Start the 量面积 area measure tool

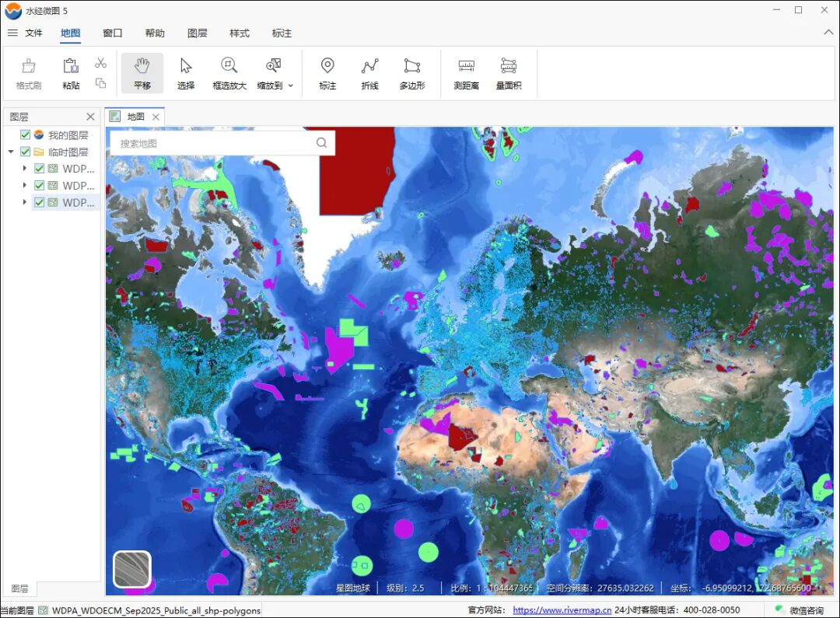click(509, 73)
